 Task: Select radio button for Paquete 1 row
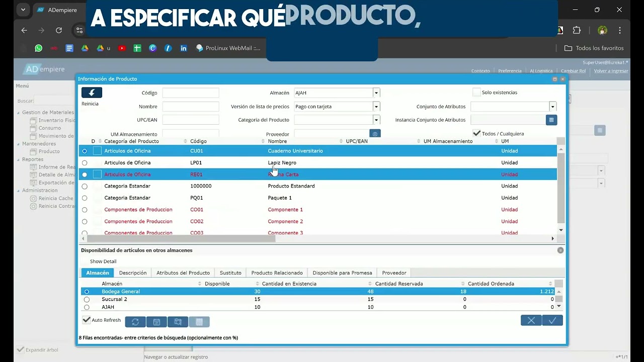click(x=85, y=198)
